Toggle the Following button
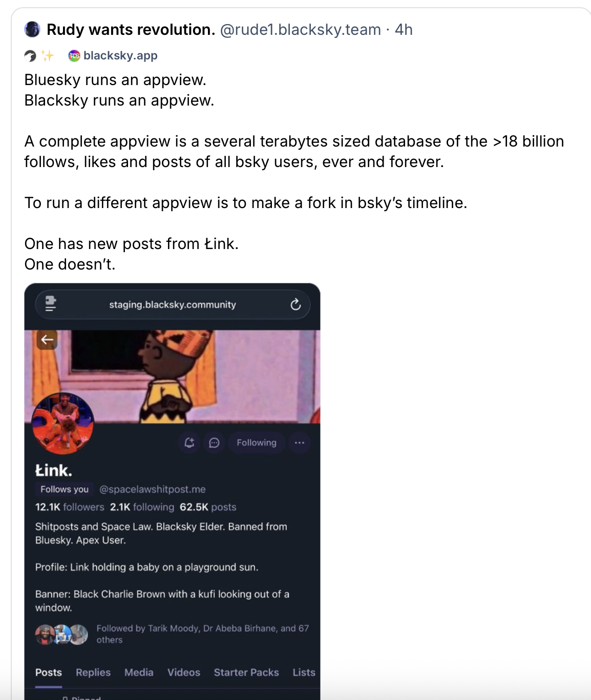The image size is (591, 700). 256,443
